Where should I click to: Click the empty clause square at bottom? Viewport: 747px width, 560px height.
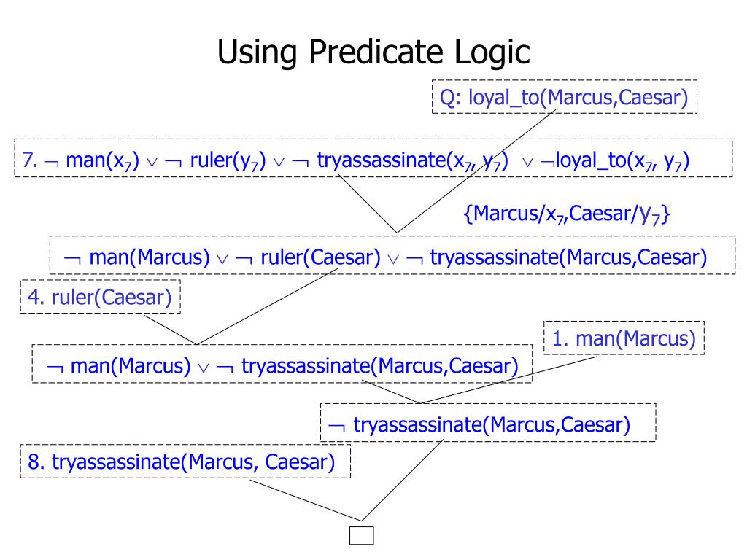point(362,536)
